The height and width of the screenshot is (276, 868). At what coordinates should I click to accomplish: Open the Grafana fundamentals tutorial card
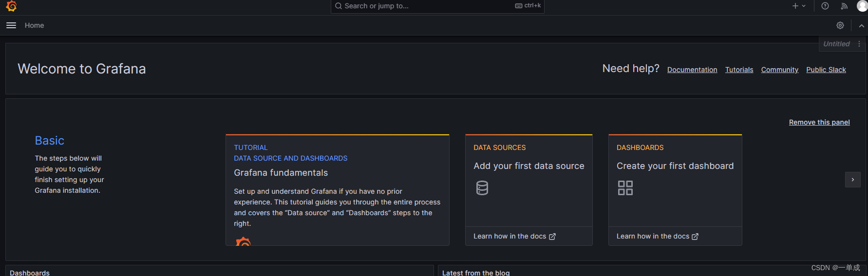tap(338, 190)
